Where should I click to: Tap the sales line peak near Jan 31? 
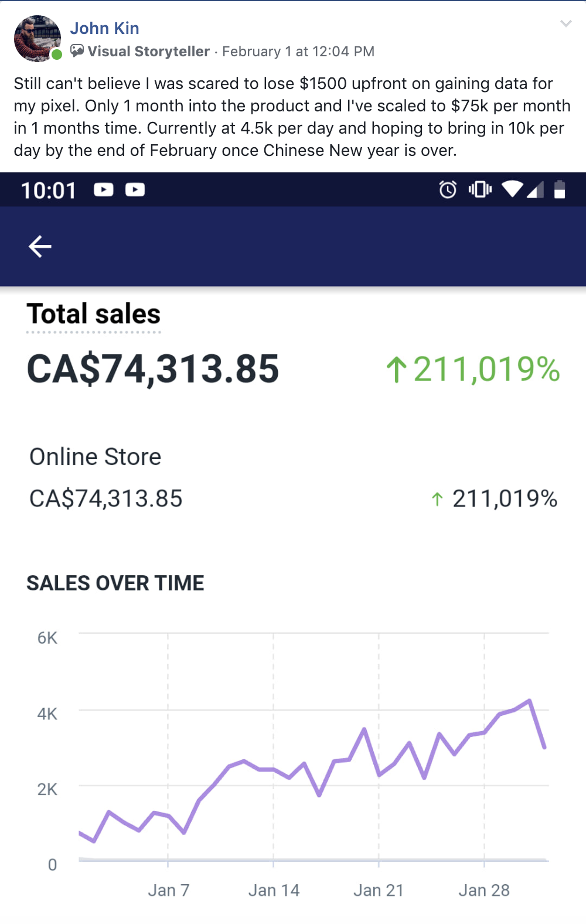coord(529,701)
